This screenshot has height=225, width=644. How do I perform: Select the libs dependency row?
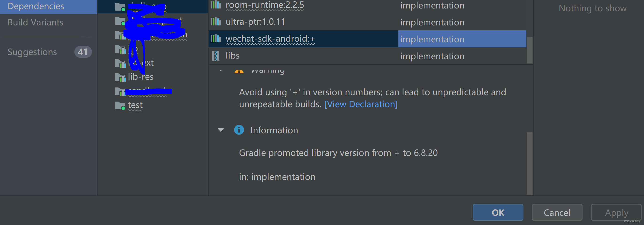click(x=367, y=56)
